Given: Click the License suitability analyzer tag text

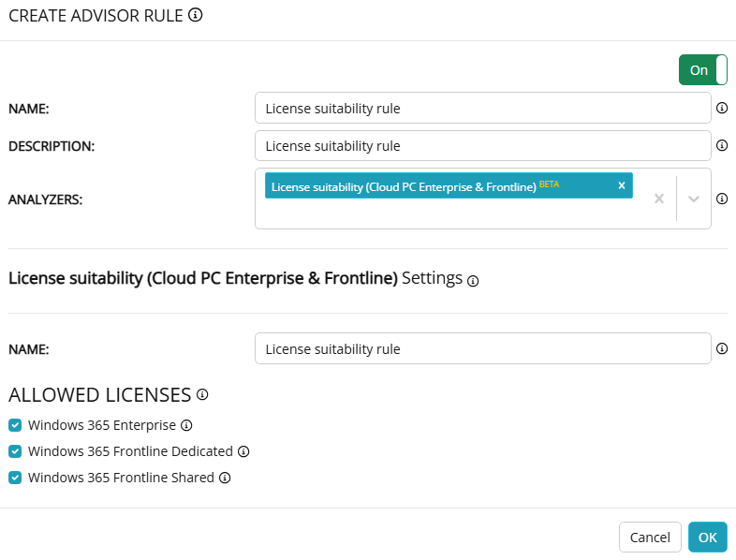Looking at the screenshot, I should point(404,187).
